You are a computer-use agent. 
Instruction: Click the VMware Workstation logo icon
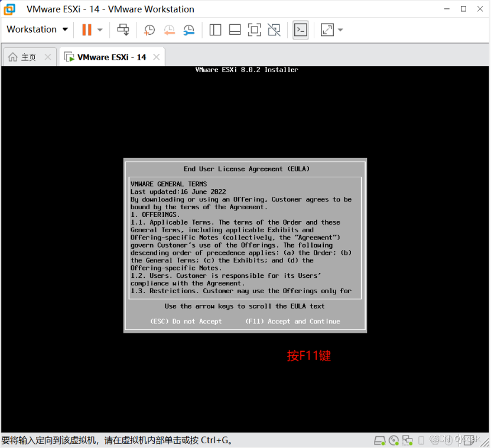[x=9, y=9]
